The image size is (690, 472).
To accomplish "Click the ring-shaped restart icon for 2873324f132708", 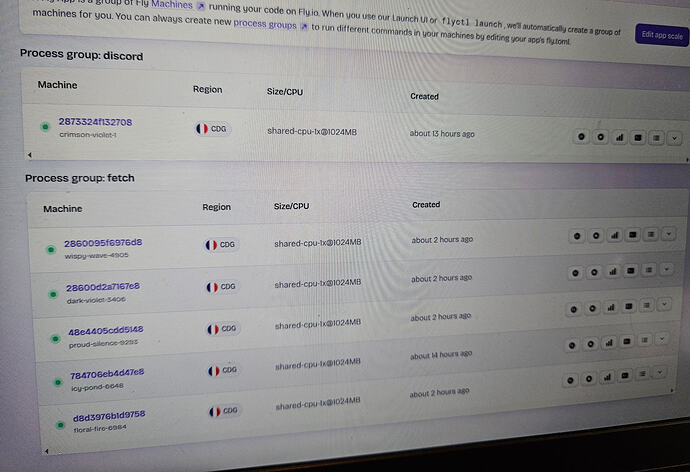I will [x=600, y=137].
